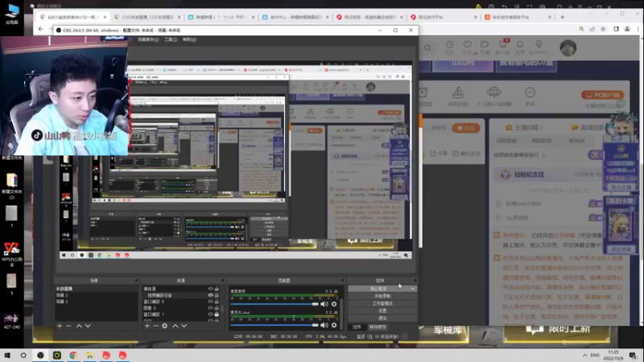Open microphone settings gear in mixer
644x362 pixels.
click(334, 325)
